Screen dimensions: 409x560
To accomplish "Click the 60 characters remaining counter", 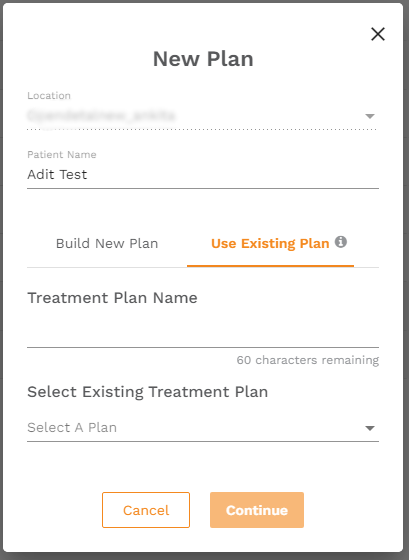I will (308, 360).
